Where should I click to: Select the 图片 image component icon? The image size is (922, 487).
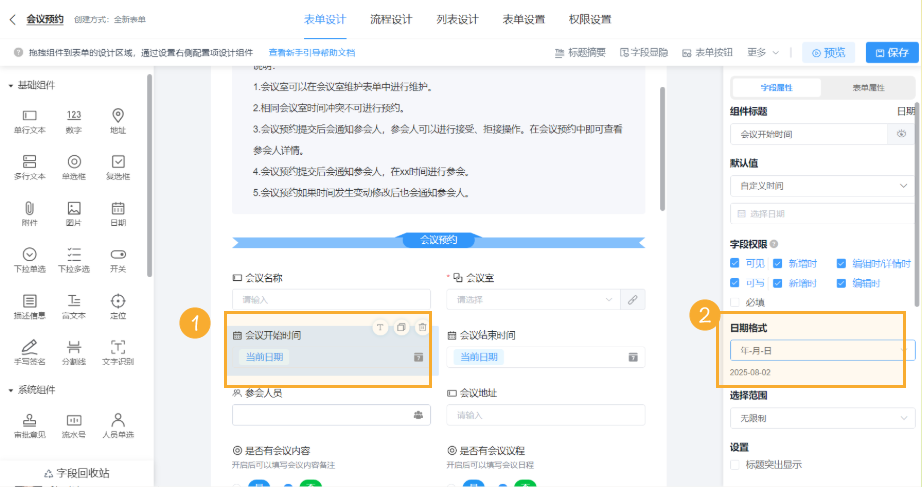pos(74,208)
